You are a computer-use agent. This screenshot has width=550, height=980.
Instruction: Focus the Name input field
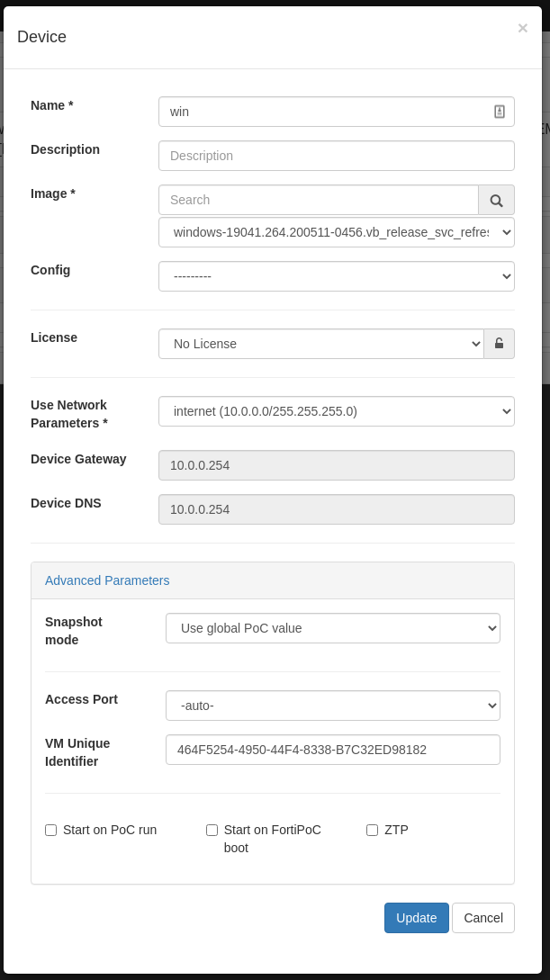pyautogui.click(x=324, y=112)
